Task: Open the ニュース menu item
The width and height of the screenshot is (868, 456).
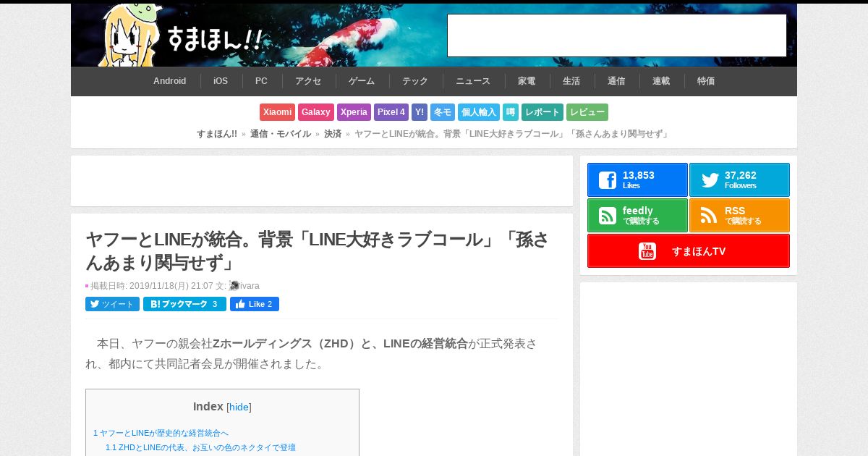Action: click(473, 81)
